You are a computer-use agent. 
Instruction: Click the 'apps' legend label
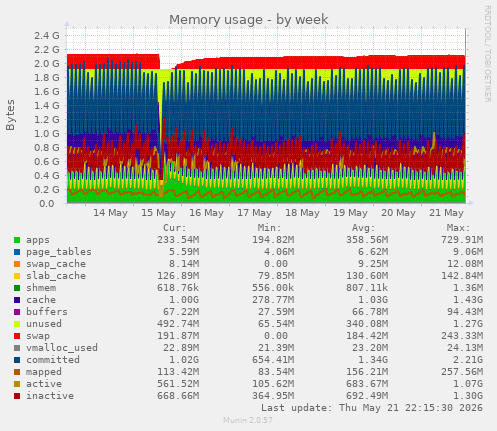(x=38, y=240)
